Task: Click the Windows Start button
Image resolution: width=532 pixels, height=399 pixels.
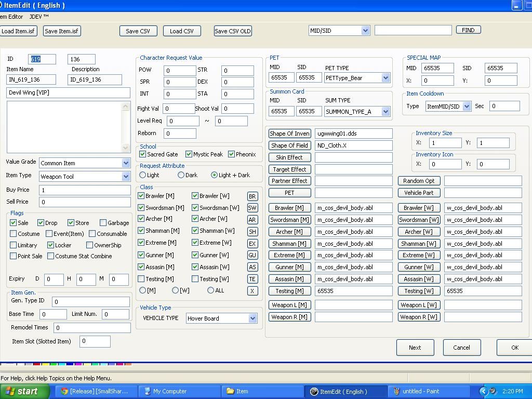Action: (x=24, y=391)
